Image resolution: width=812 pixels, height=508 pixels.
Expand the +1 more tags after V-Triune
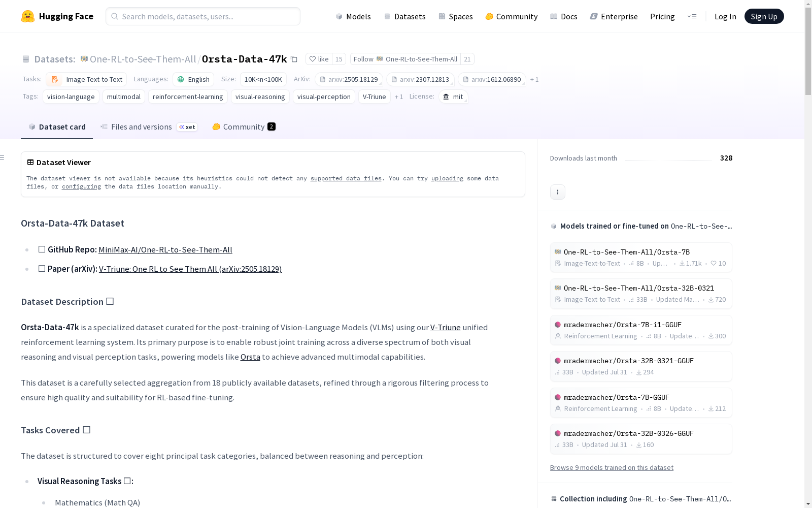coord(399,97)
